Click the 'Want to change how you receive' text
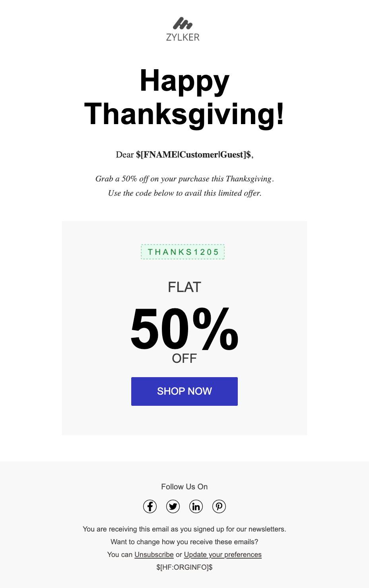Screen dimensions: 369x588 [x=184, y=542]
